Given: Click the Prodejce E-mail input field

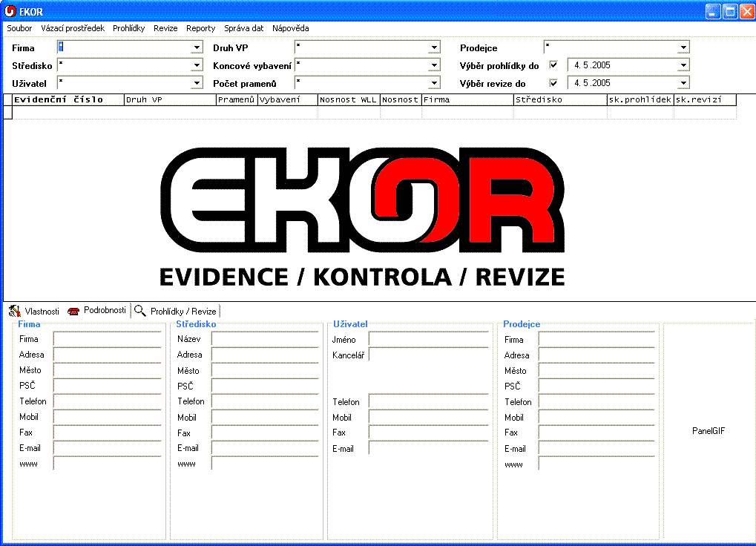Looking at the screenshot, I should pos(596,448).
